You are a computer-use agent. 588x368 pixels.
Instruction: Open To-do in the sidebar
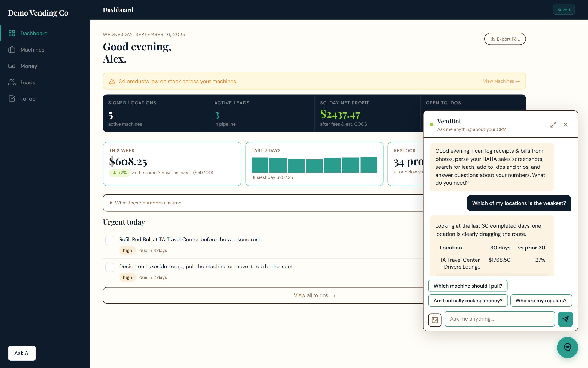pyautogui.click(x=45, y=99)
